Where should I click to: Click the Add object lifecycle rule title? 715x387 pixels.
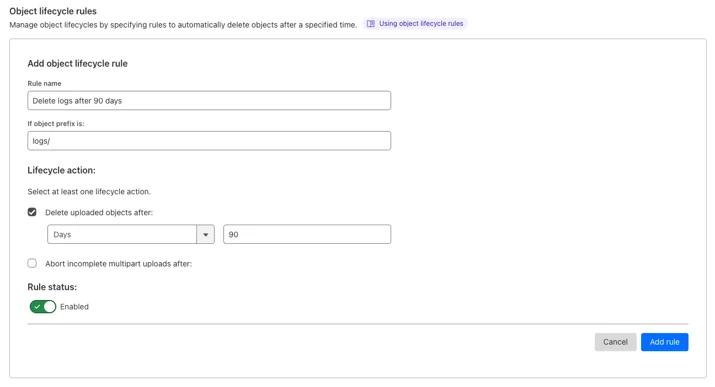coord(78,63)
